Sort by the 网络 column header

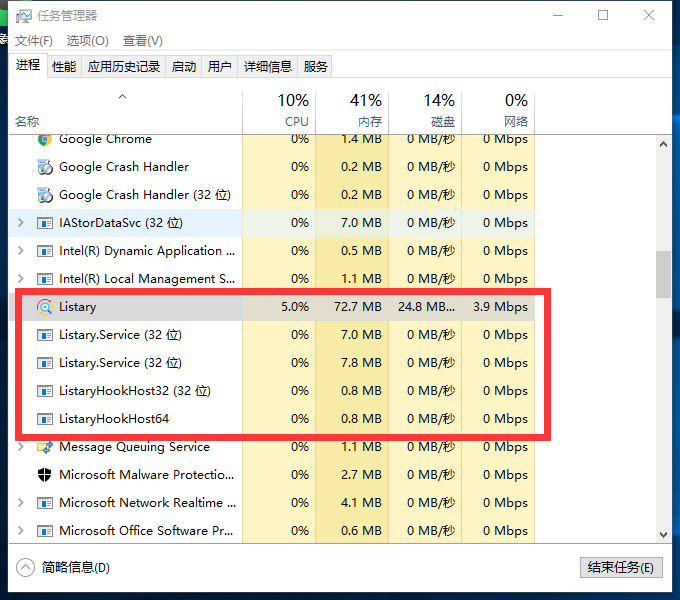(x=498, y=112)
